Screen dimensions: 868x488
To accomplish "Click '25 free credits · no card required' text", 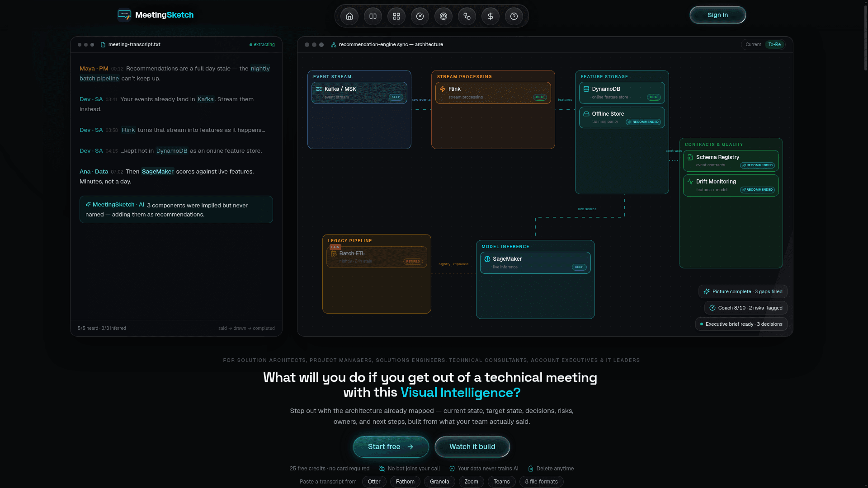I will coord(329,469).
